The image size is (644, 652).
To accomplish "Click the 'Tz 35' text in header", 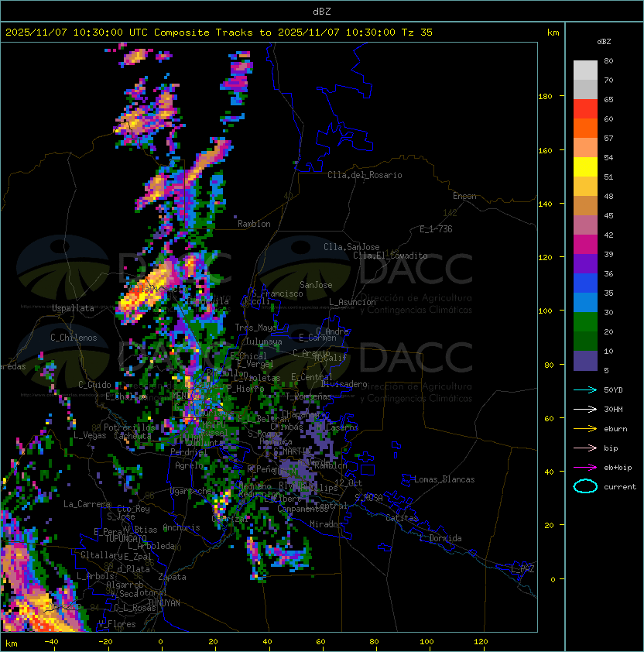I will [x=417, y=33].
